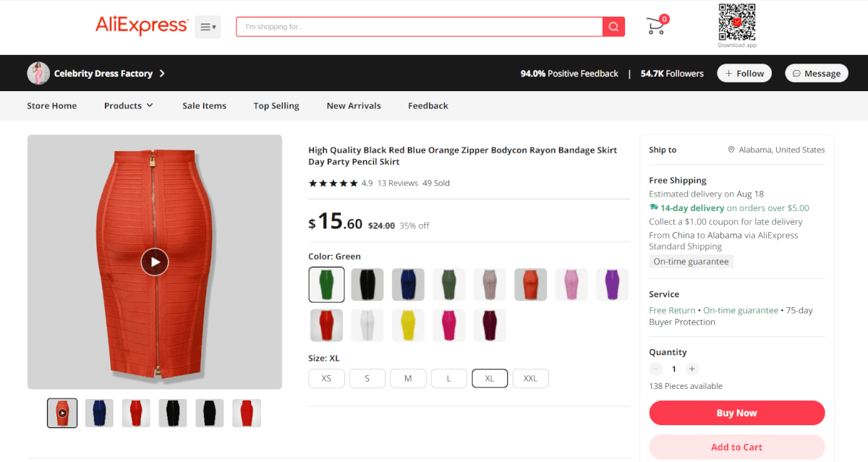Select size M
This screenshot has height=462, width=868.
[x=408, y=378]
